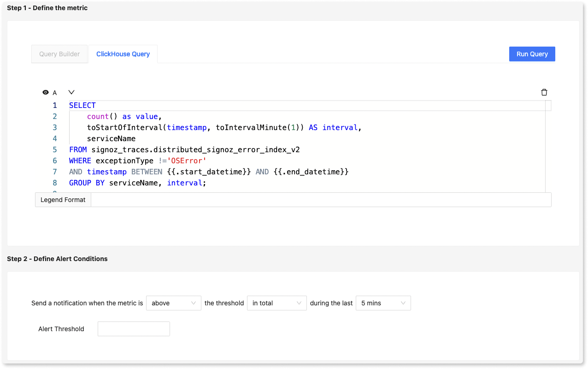Screen dimensions: 588x369
Task: Place cursor on SELECT keyword line
Action: point(82,105)
